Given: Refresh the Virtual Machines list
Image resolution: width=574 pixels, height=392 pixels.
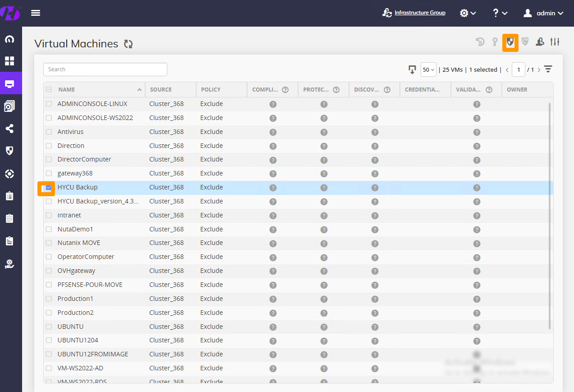Looking at the screenshot, I should pyautogui.click(x=129, y=44).
